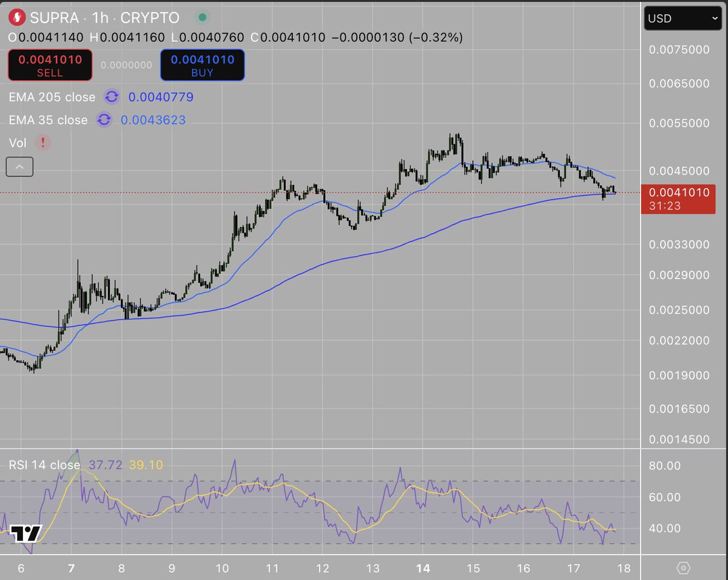Click the RSI 40.00 scale label
Viewport: 728px width, 580px height.
[x=665, y=528]
